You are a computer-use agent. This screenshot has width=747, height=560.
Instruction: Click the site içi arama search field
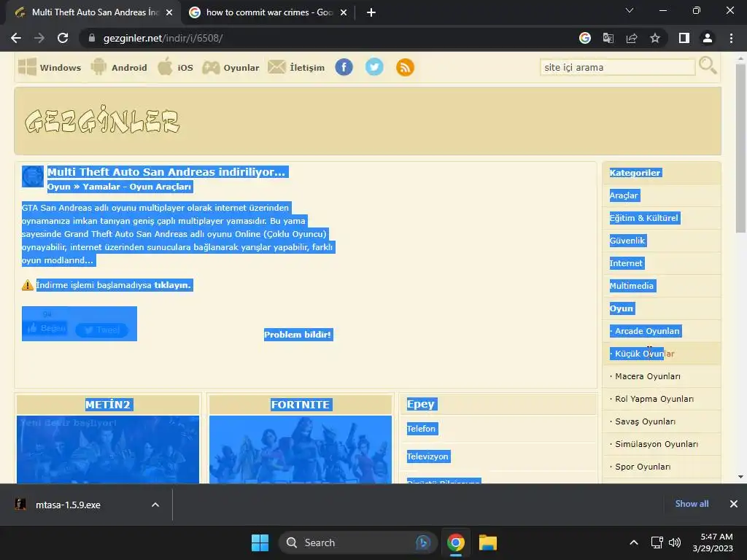(618, 67)
